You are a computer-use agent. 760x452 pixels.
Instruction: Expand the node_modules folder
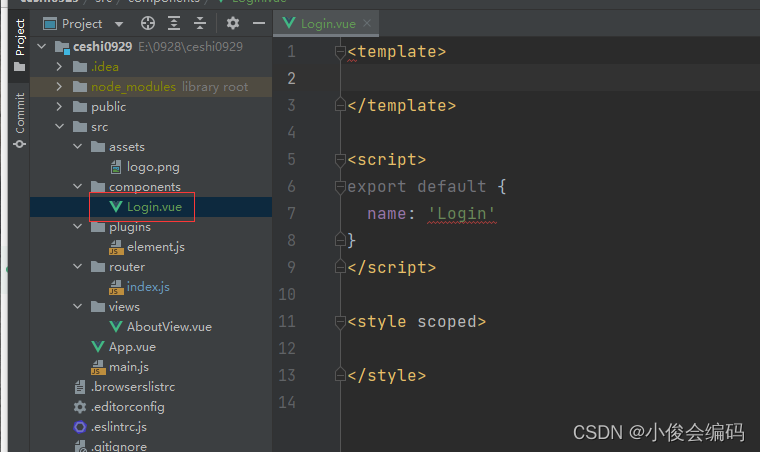pos(59,87)
